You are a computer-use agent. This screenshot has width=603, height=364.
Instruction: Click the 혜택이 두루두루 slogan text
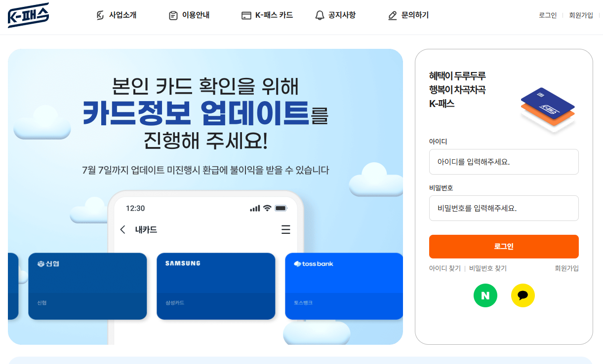458,76
